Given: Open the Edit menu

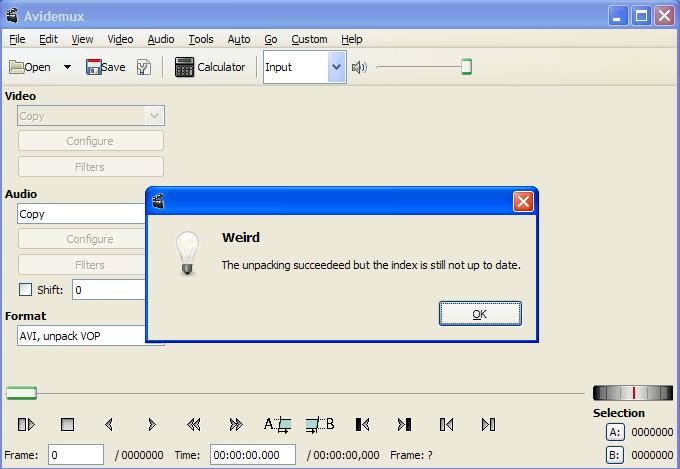Looking at the screenshot, I should pos(48,39).
